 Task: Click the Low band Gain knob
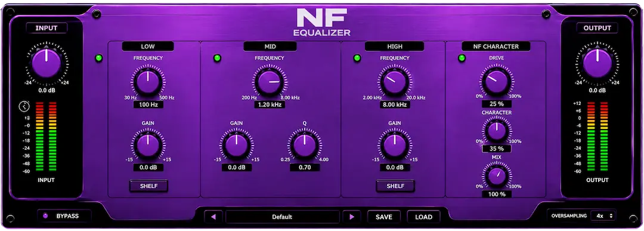coord(148,146)
